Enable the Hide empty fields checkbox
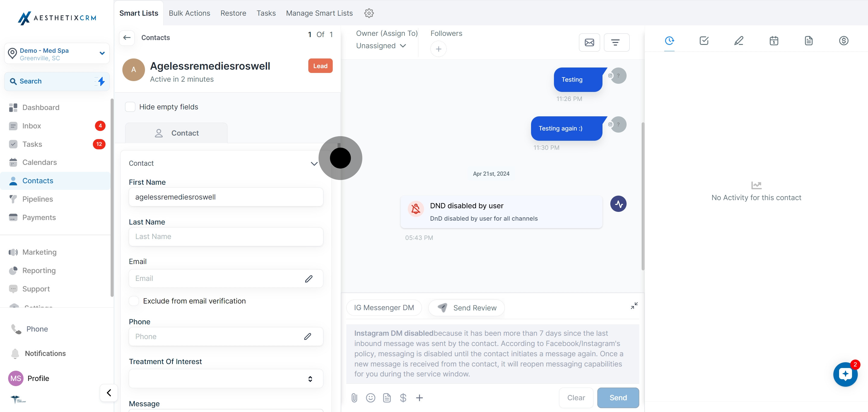The image size is (868, 412). (130, 107)
